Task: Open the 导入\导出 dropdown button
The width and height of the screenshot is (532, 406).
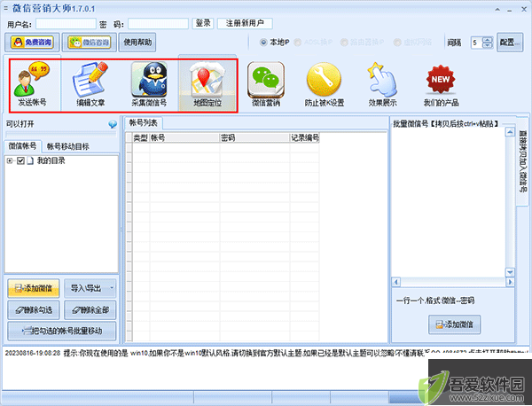Action: [x=90, y=288]
